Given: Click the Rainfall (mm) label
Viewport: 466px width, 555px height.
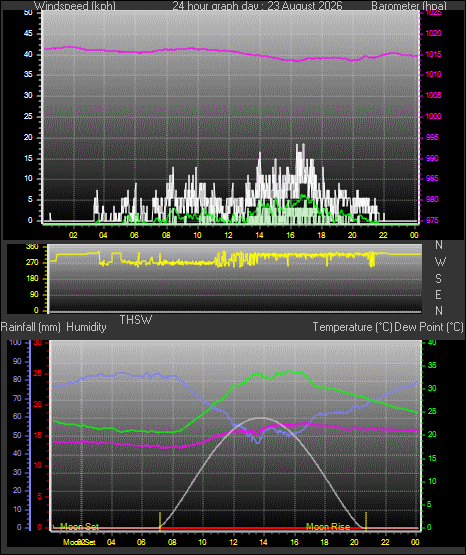Looking at the screenshot, I should 30,327.
